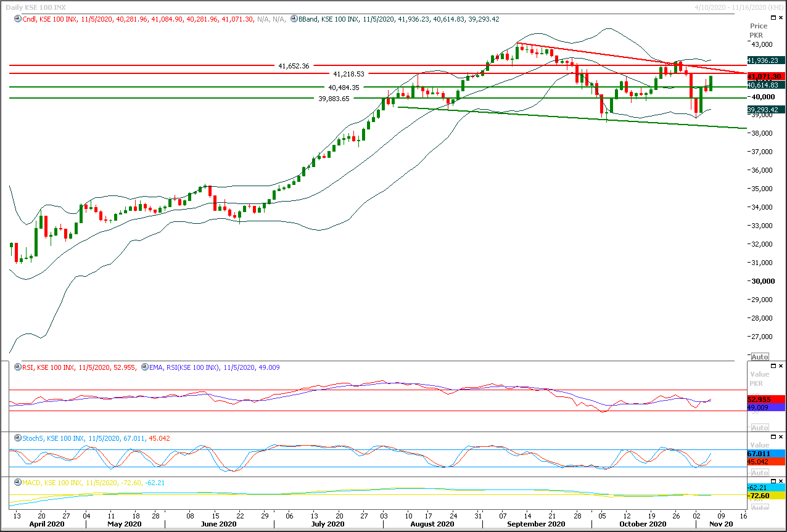Click the April 2020 time axis label

click(46, 523)
